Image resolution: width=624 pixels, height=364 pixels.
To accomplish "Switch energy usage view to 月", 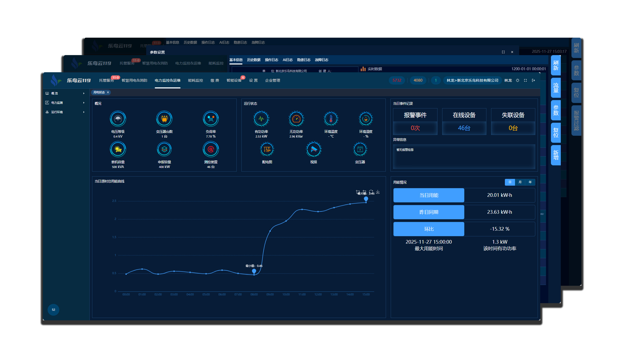I will point(520,182).
